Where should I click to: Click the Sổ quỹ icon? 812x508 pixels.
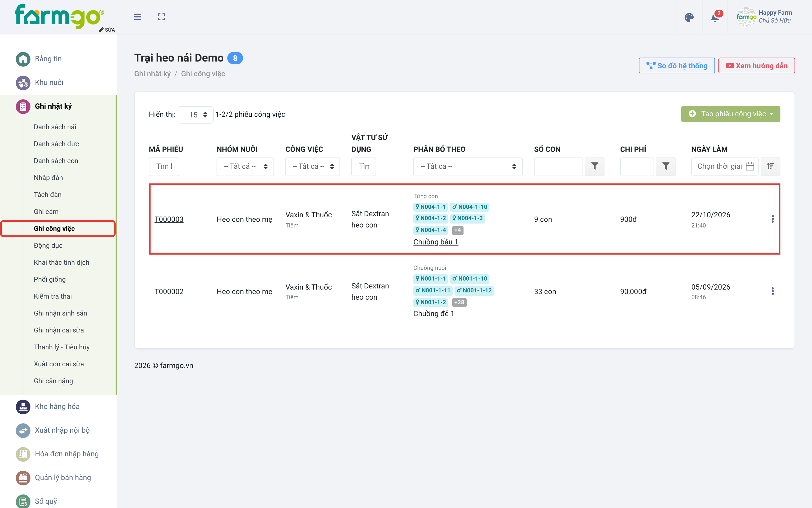(23, 501)
